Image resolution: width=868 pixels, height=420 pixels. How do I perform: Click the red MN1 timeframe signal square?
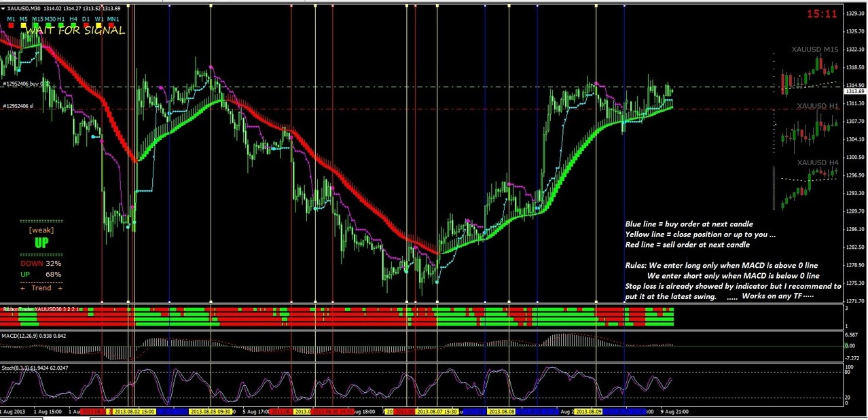coord(111,25)
